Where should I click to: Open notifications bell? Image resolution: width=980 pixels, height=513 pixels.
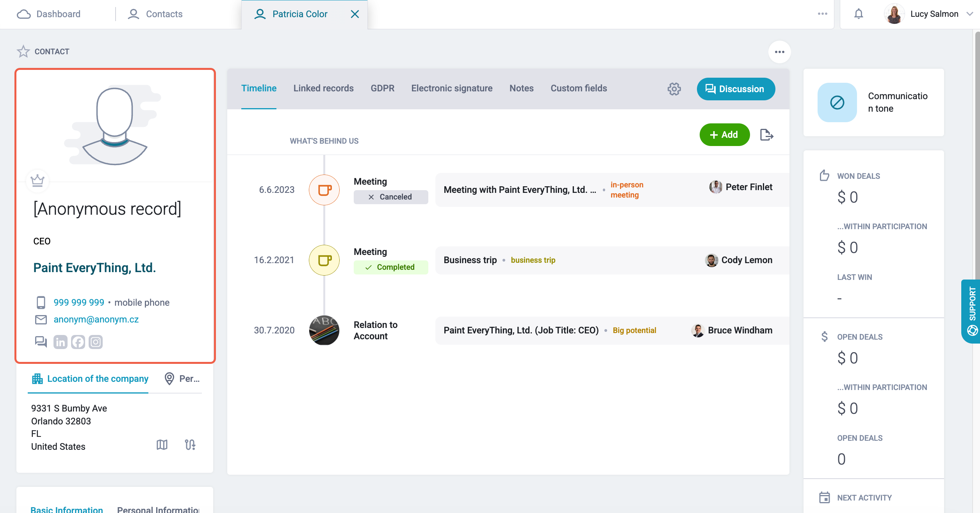click(x=859, y=14)
